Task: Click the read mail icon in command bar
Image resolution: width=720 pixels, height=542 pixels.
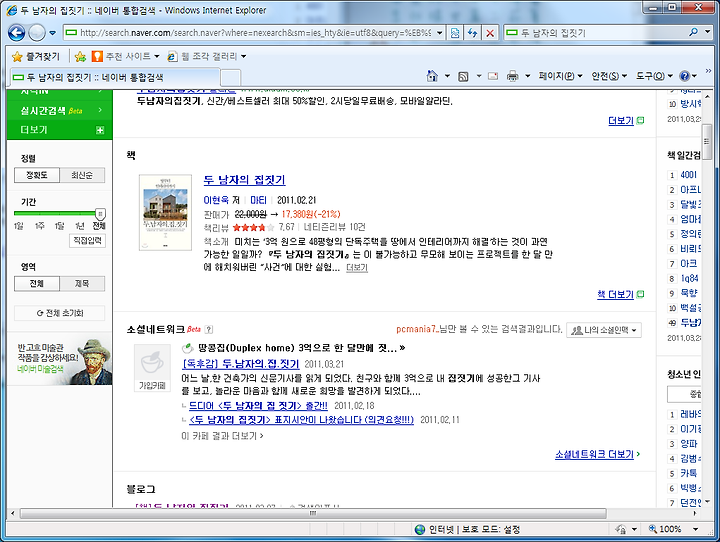Action: 493,76
